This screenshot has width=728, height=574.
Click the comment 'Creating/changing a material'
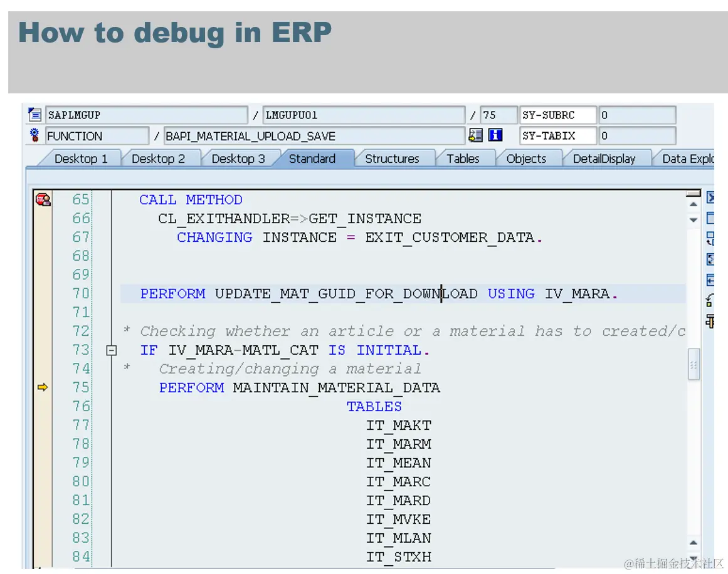pos(290,368)
